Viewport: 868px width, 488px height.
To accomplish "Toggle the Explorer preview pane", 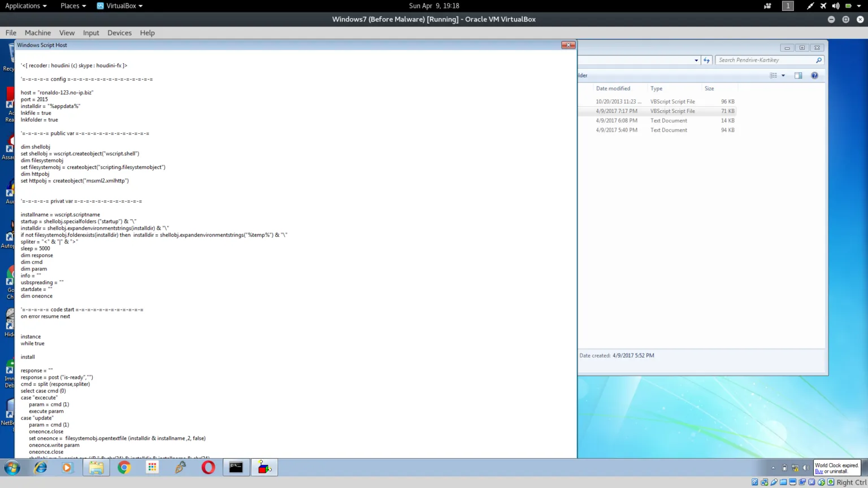I will pyautogui.click(x=798, y=76).
